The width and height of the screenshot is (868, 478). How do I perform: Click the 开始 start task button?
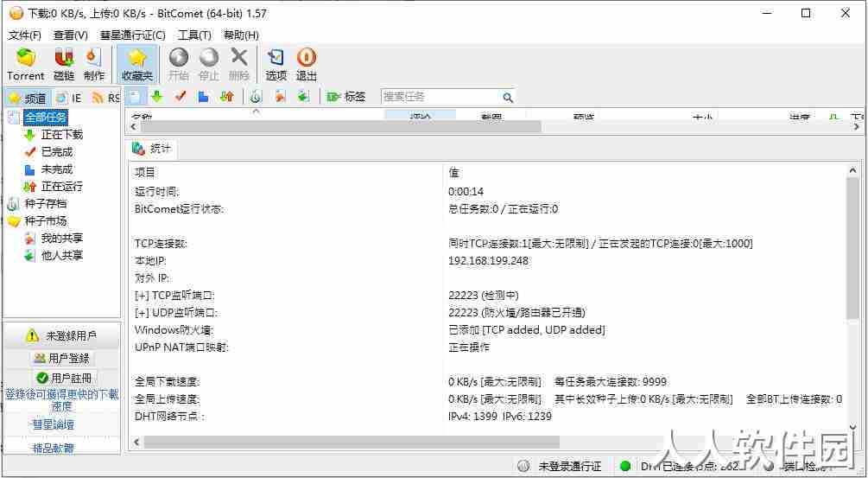click(x=178, y=65)
